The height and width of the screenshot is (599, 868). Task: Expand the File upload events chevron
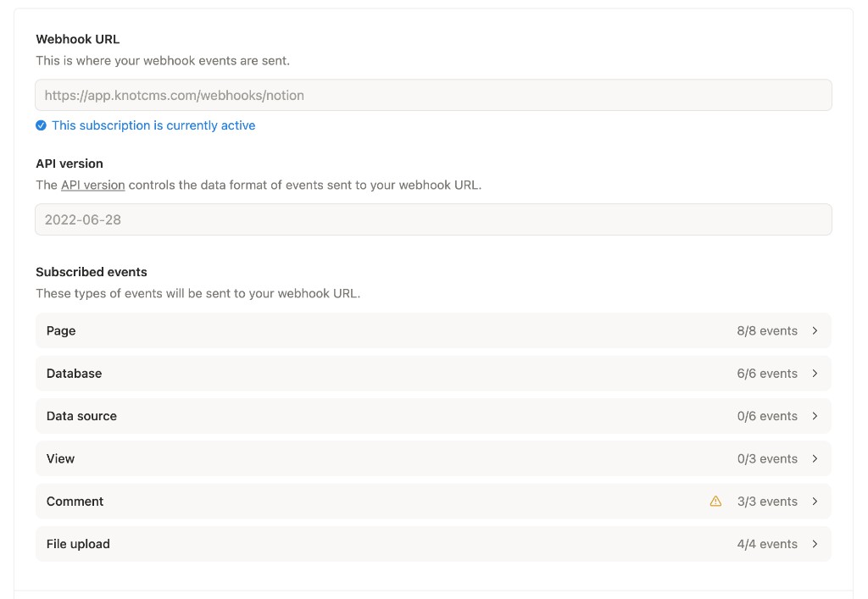pyautogui.click(x=815, y=544)
